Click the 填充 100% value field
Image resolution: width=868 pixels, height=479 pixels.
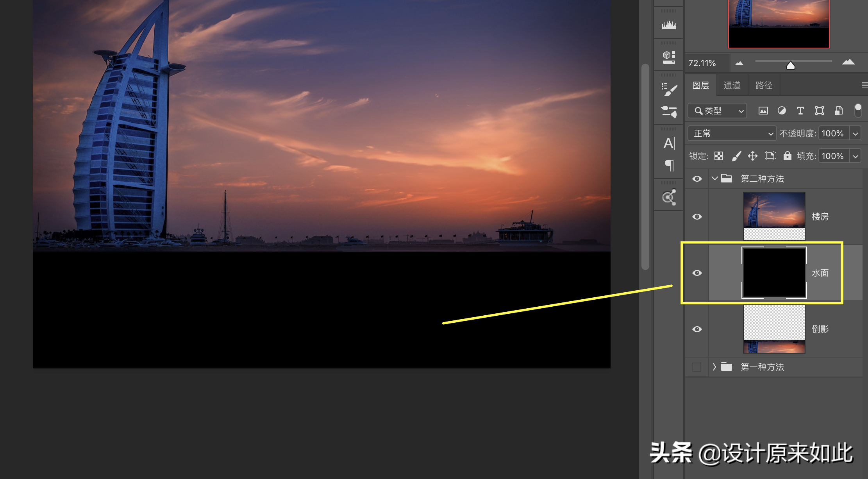[x=834, y=156]
